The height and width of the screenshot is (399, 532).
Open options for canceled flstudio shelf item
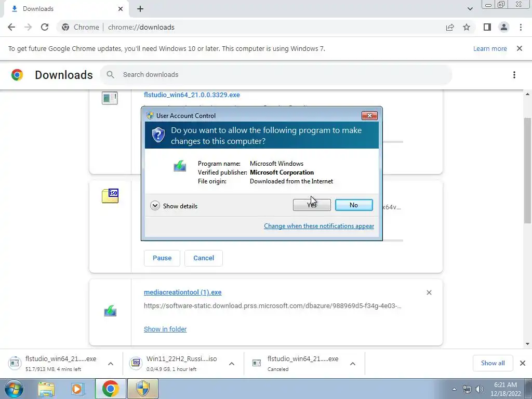tap(353, 364)
